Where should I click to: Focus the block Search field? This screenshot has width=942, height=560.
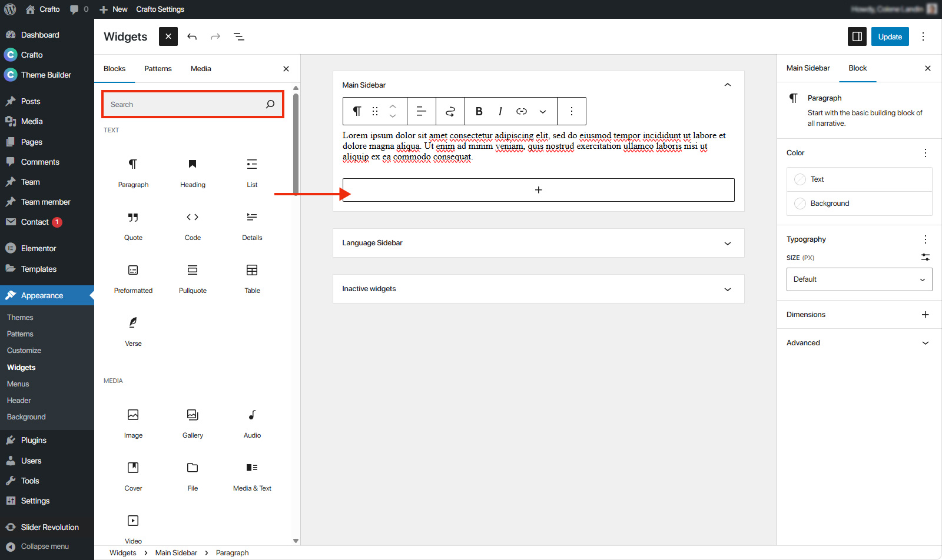click(x=193, y=104)
